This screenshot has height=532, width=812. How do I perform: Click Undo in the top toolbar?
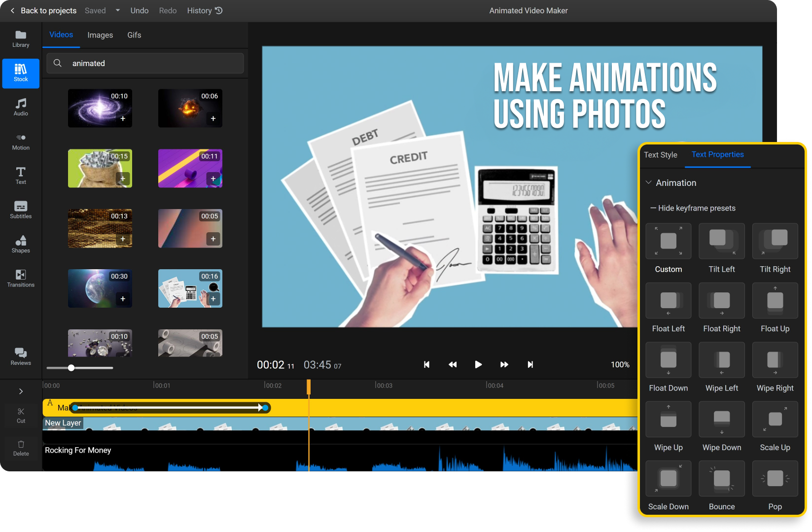139,10
